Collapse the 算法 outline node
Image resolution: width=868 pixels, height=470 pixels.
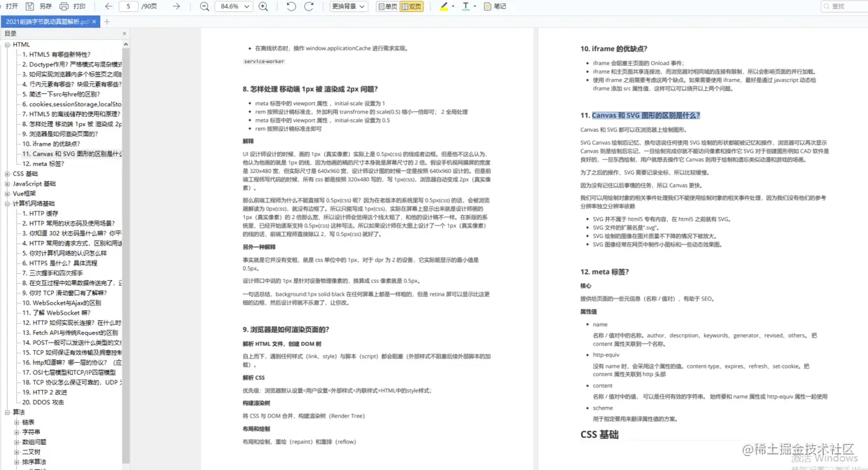pyautogui.click(x=7, y=412)
